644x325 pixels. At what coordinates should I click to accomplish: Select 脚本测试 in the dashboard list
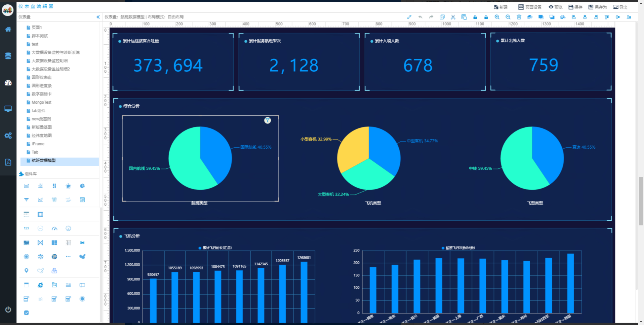(x=40, y=36)
